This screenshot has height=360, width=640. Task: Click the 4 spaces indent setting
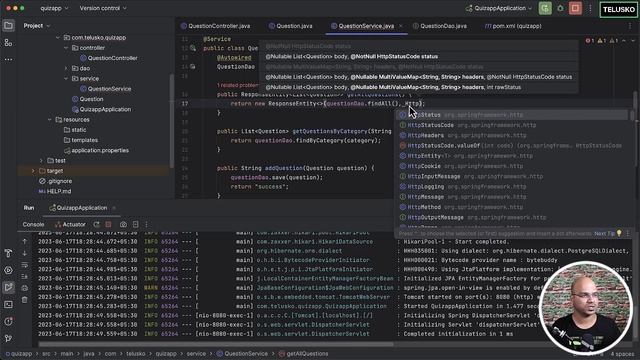coord(622,354)
